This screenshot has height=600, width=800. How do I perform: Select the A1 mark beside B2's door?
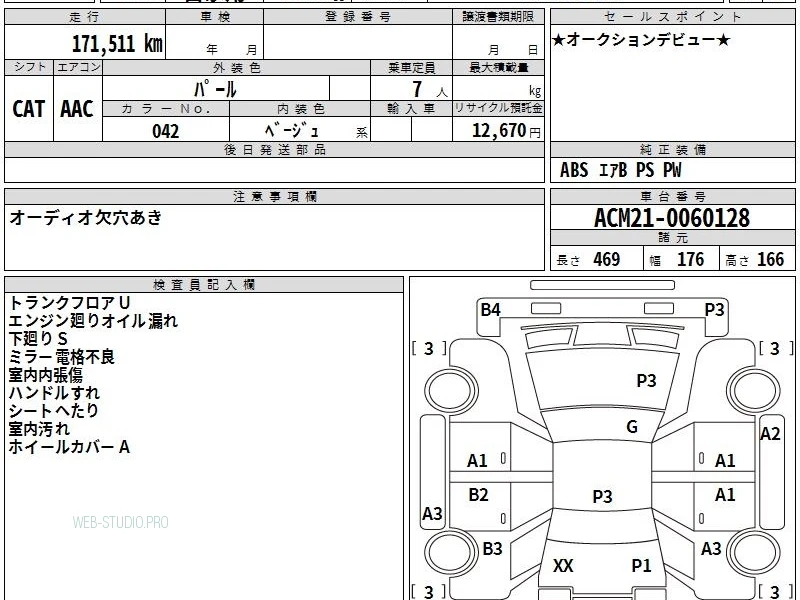477,461
